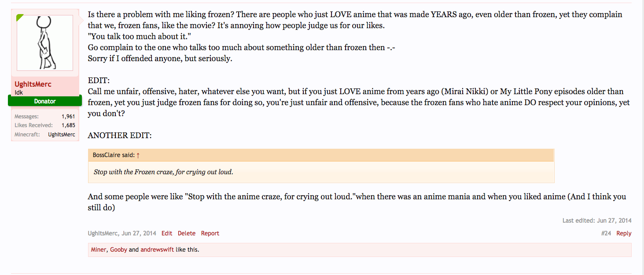Image resolution: width=644 pixels, height=275 pixels.
Task: Delete this post
Action: coord(187,233)
